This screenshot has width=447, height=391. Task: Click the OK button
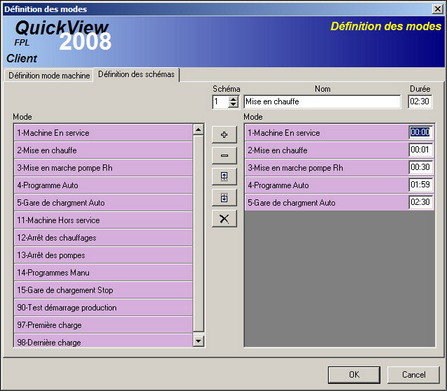tap(354, 375)
